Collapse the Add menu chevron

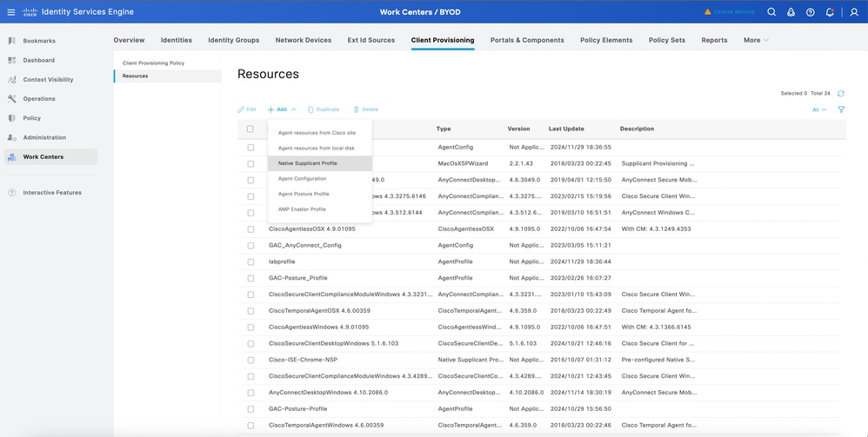pos(293,109)
